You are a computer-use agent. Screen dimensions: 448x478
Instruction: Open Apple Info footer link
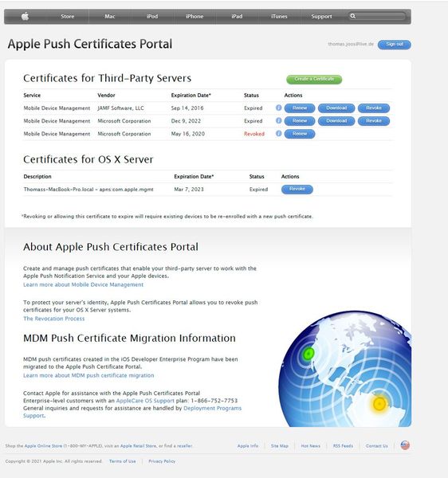coord(248,445)
